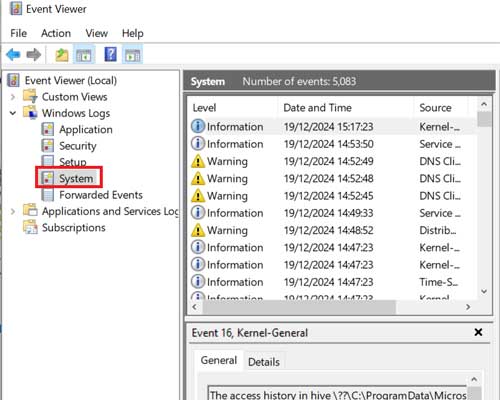Click the blue Back arrow toolbar icon
This screenshot has height=400, width=500.
(x=14, y=54)
